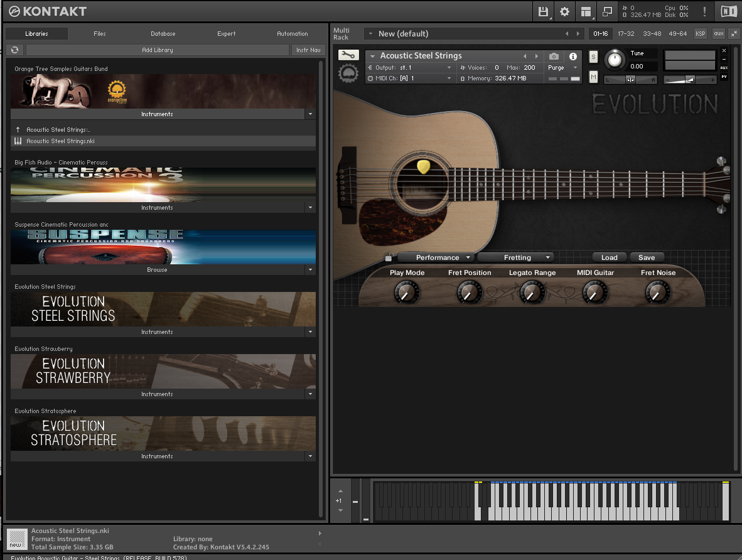Screen dimensions: 742x560
Task: Click the piano icon beside Acoustic Steel Strings.nki
Action: 18,141
